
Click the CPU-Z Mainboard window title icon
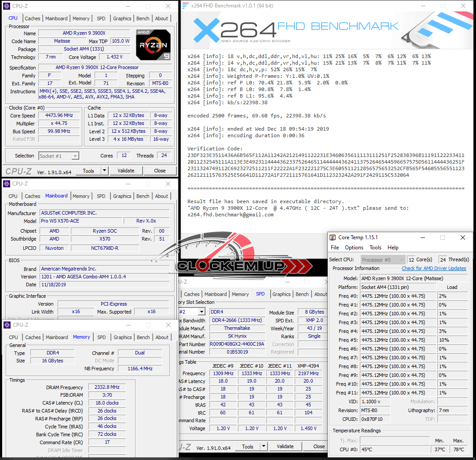7,184
